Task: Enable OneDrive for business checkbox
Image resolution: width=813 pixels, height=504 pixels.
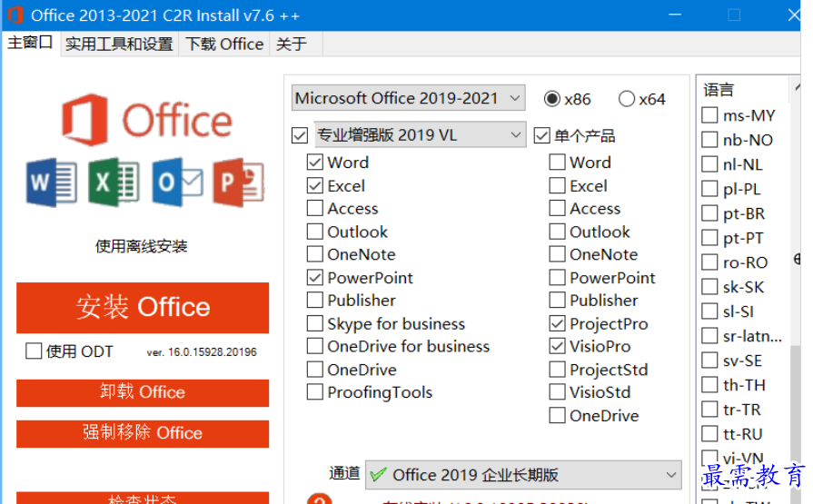Action: pos(314,346)
